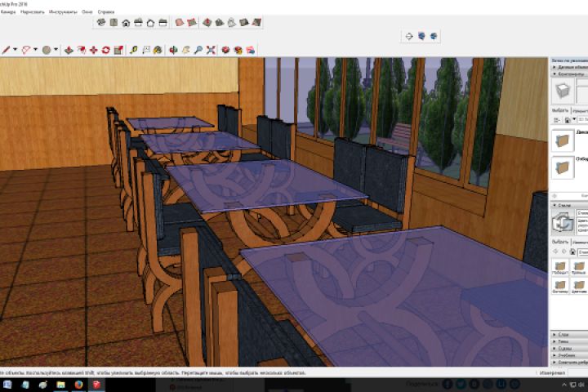Activate Wireframe face style icon
The width and height of the screenshot is (588, 392).
207,23
